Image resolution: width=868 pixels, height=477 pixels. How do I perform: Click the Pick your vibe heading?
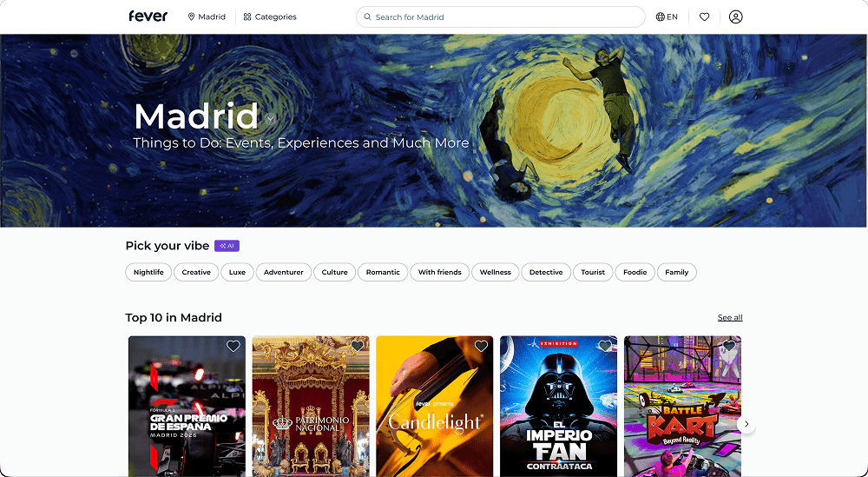click(168, 246)
